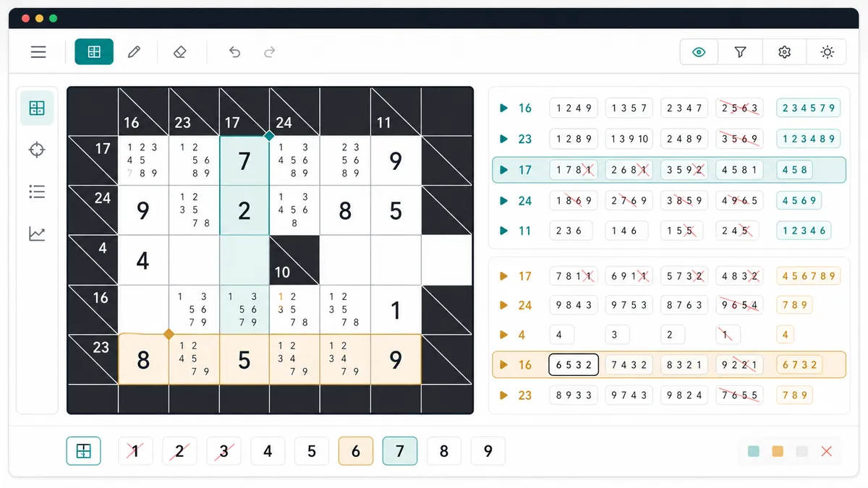The height and width of the screenshot is (488, 868).
Task: Open the statistics chart in sidebar
Action: coord(37,234)
